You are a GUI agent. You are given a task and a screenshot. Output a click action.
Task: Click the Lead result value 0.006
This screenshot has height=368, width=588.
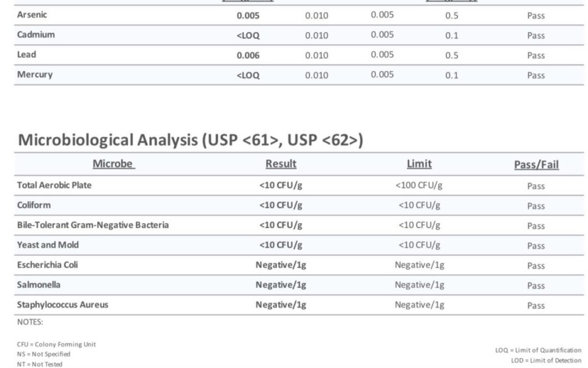pyautogui.click(x=248, y=55)
